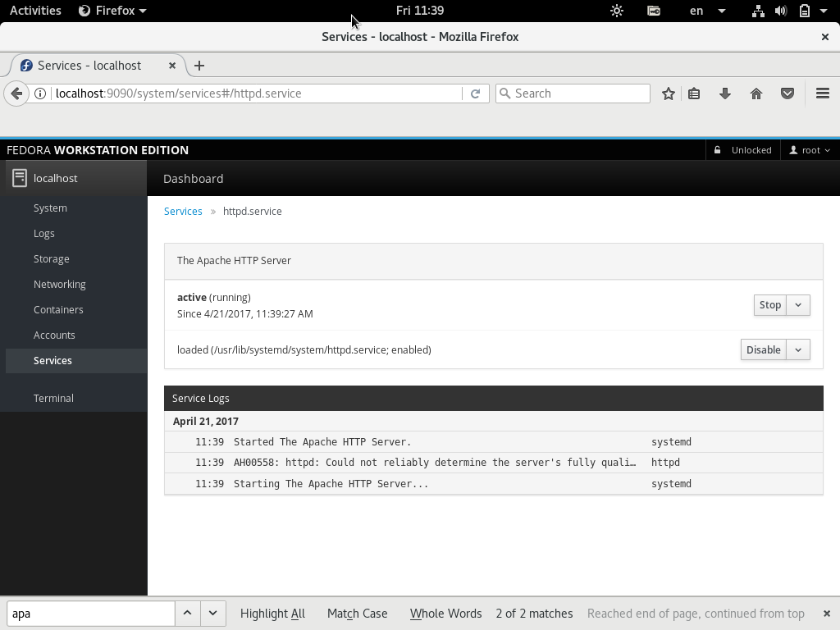
Task: Open the en keyboard layout dropdown
Action: click(x=707, y=11)
